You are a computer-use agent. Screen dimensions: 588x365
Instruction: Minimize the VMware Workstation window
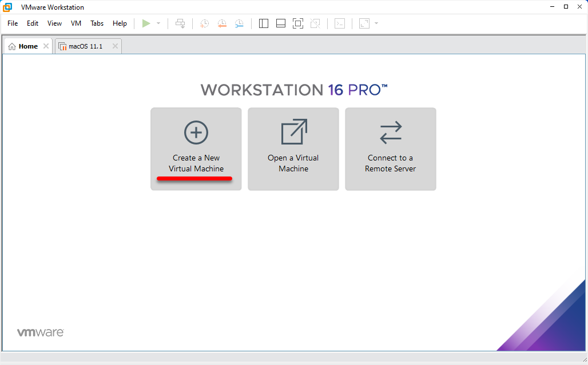553,7
